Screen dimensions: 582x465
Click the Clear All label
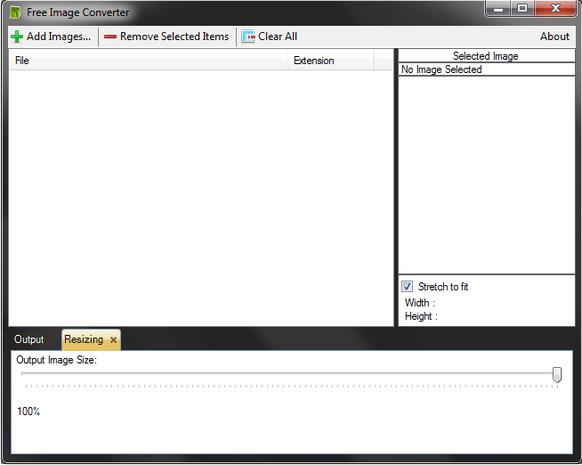click(278, 36)
